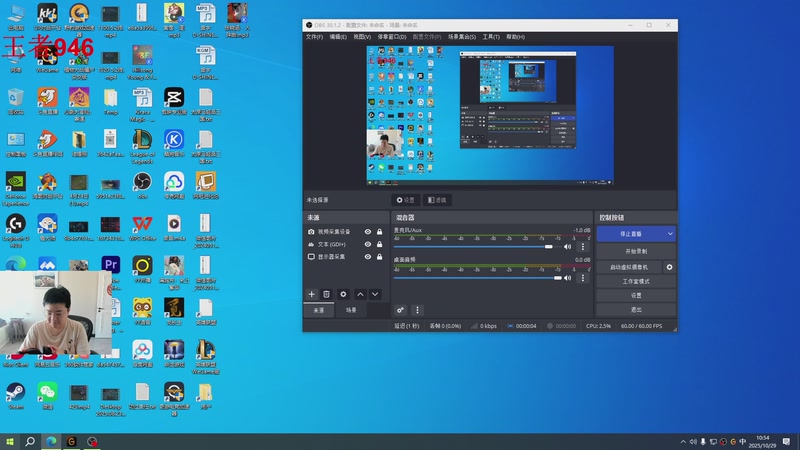Launch Adobe Premiere Pro desktop icon
The image size is (800, 450).
(111, 265)
